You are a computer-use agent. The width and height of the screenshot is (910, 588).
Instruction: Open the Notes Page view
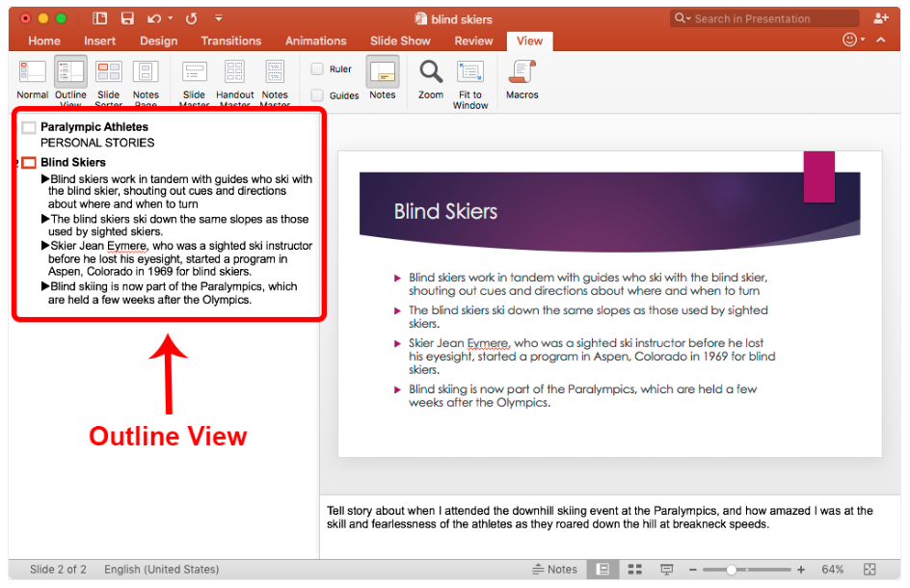pos(146,77)
